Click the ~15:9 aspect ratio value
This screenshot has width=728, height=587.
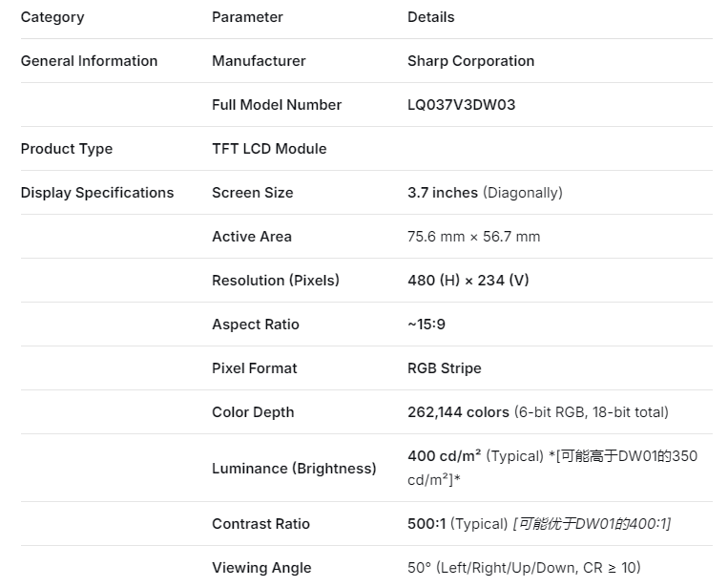(426, 325)
